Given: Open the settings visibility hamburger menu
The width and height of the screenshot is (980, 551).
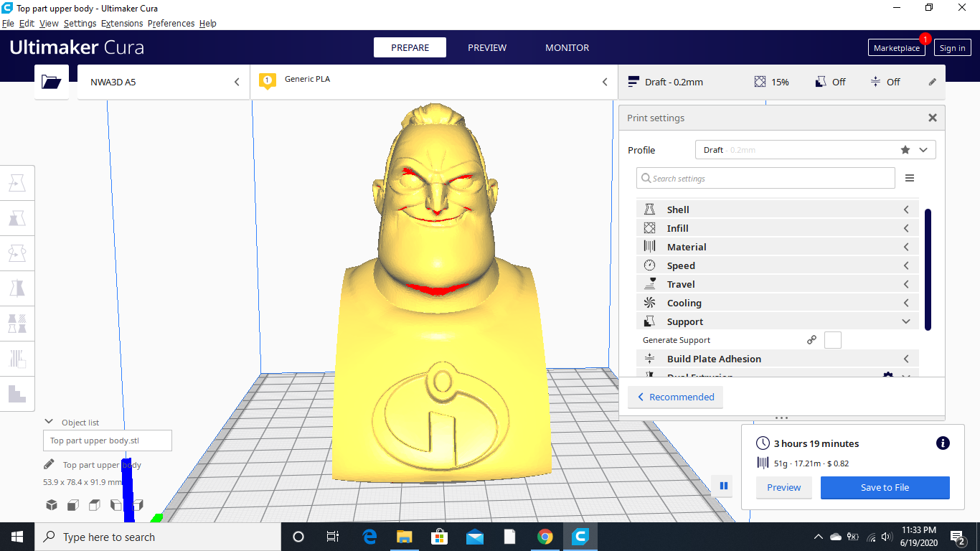Looking at the screenshot, I should [x=910, y=178].
